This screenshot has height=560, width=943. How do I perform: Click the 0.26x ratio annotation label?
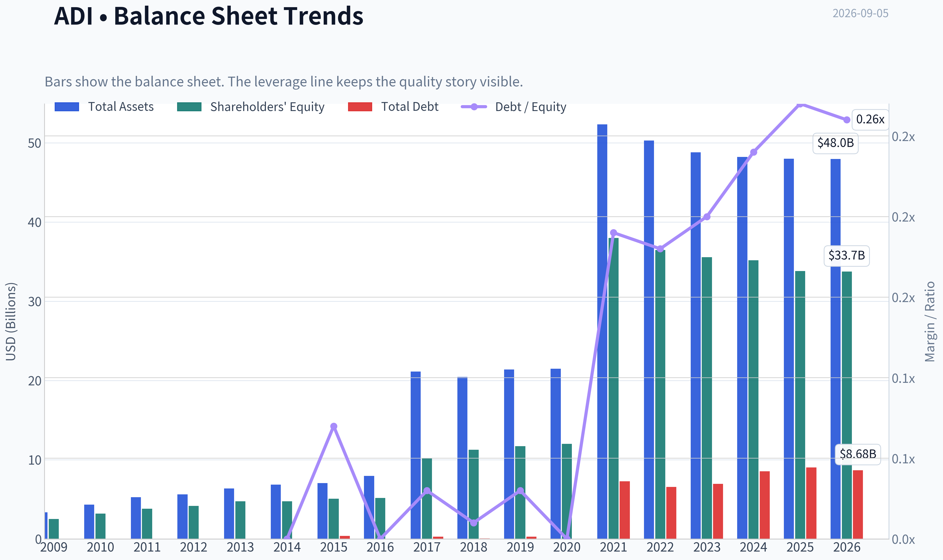pyautogui.click(x=870, y=119)
